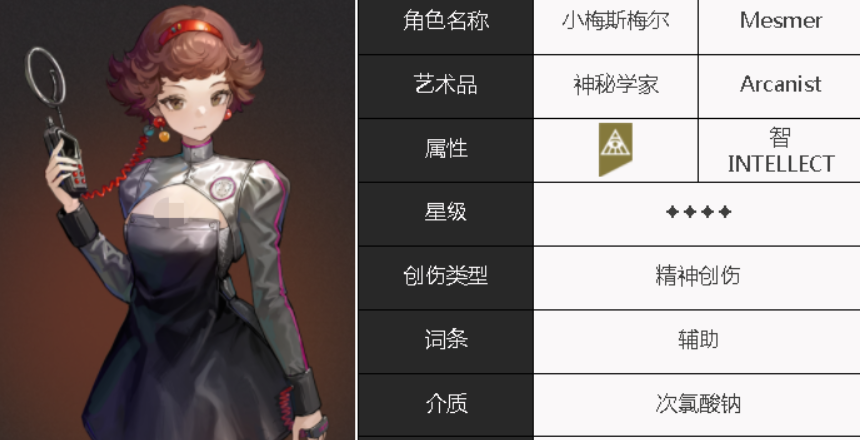Select the 智 INTELLECT cell
Viewport: 861px width, 440px height.
pyautogui.click(x=780, y=150)
